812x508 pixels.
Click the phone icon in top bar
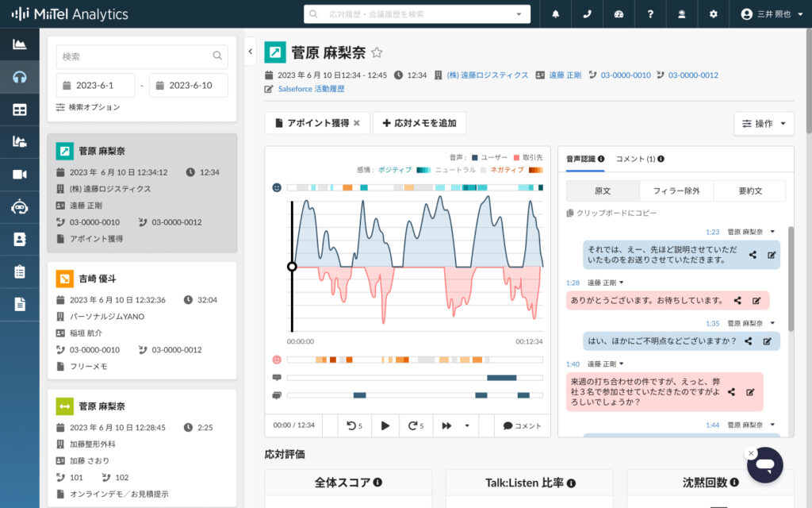587,14
